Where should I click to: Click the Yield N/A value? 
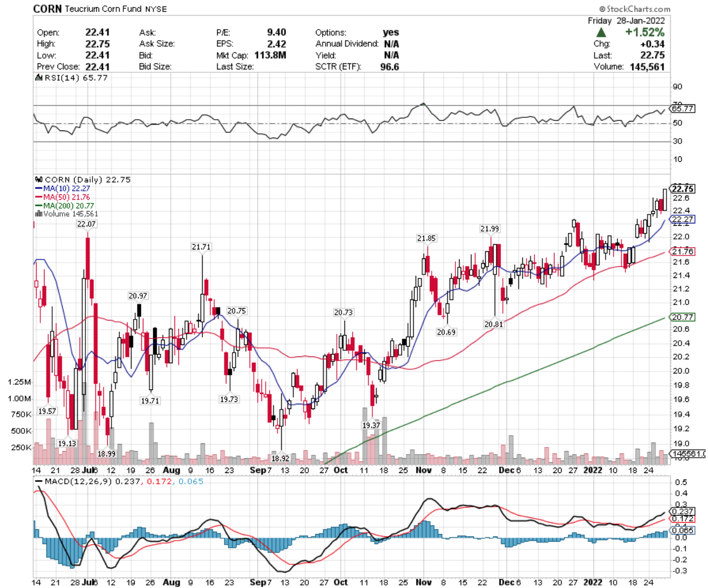tap(391, 55)
